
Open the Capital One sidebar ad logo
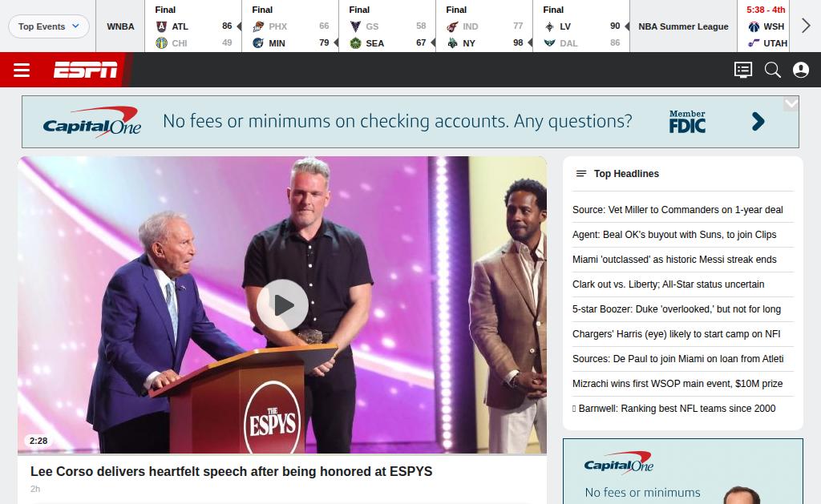pos(618,462)
